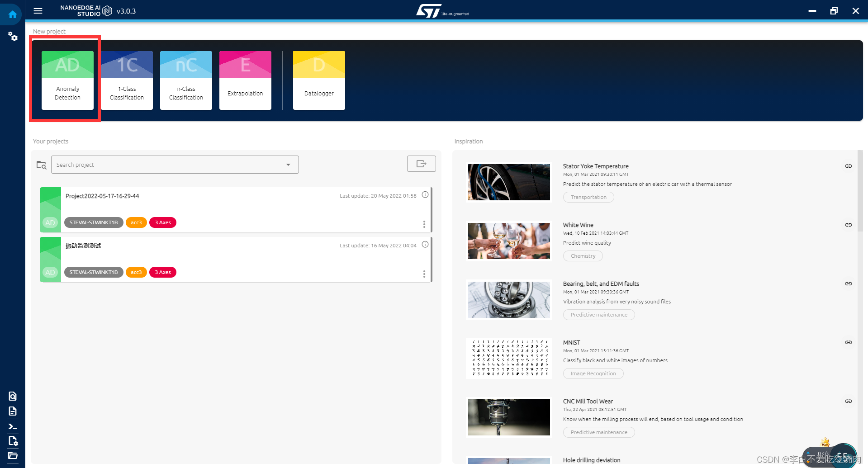The image size is (868, 468).
Task: Open CNC Mill Tool Wear thumbnail
Action: pyautogui.click(x=509, y=417)
